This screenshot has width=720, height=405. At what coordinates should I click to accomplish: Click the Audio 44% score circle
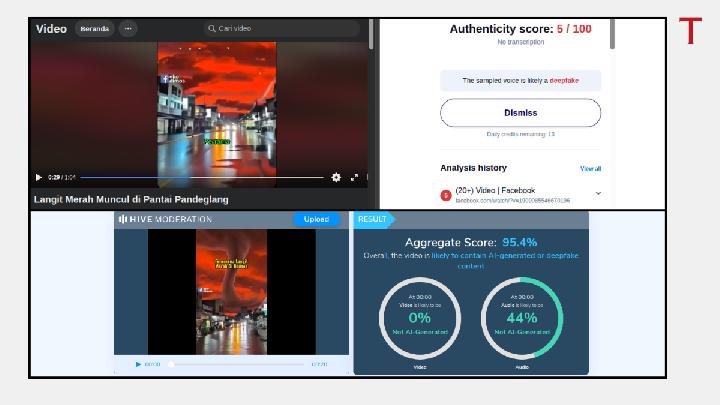522,317
